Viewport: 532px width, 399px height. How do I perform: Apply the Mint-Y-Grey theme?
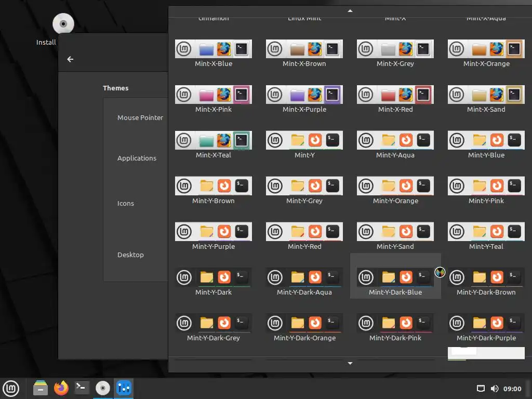pos(304,186)
